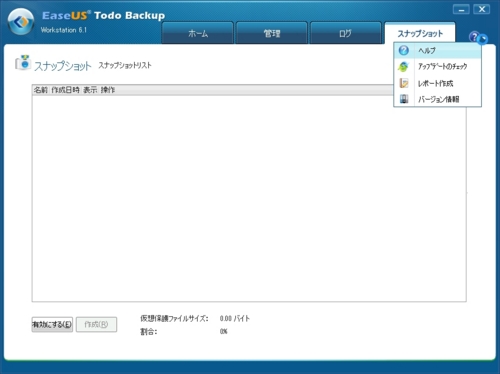This screenshot has width=500, height=374.
Task: Minimize the Todo Backup window
Action: click(x=461, y=9)
